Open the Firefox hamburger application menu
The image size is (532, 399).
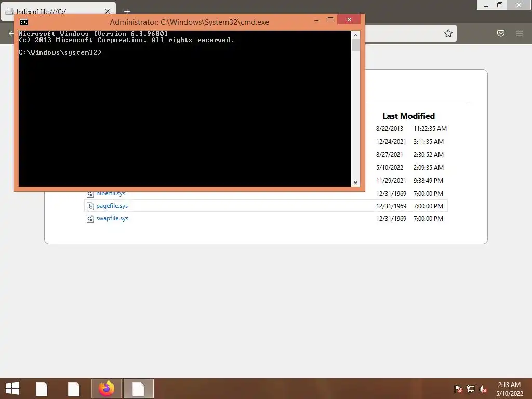pos(520,33)
